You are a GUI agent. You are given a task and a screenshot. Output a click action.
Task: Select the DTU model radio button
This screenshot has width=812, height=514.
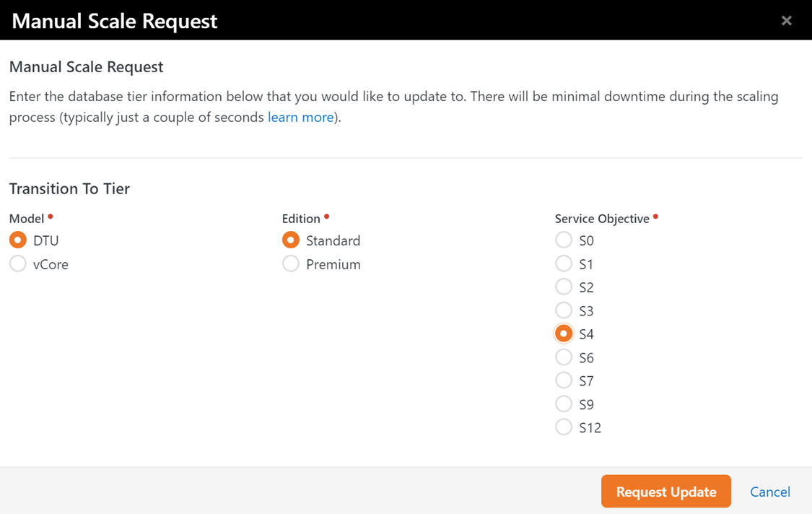[18, 240]
